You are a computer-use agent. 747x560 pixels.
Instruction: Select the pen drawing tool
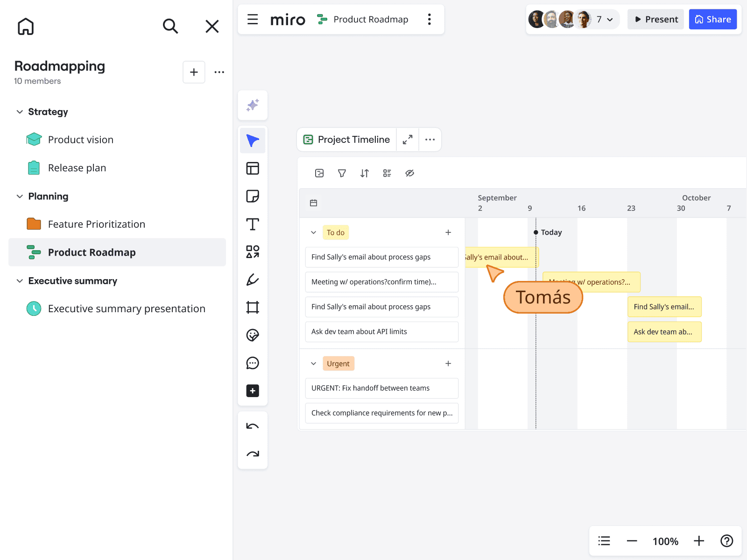[253, 280]
